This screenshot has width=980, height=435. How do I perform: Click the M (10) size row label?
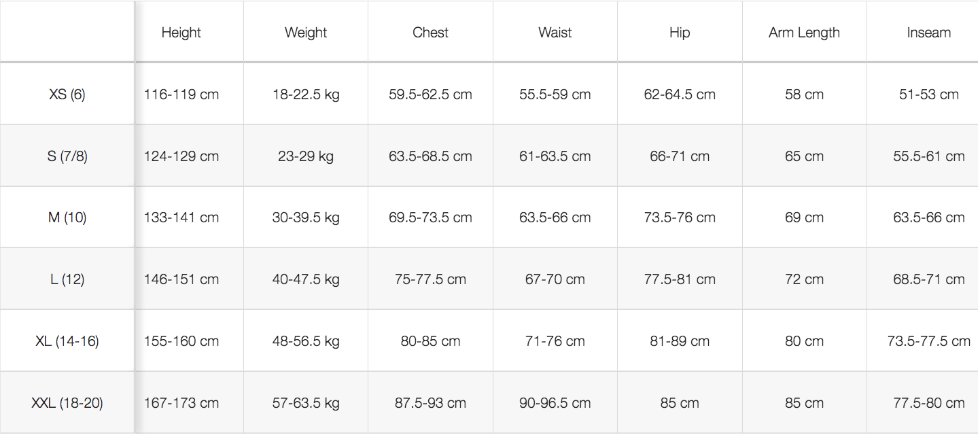click(67, 218)
